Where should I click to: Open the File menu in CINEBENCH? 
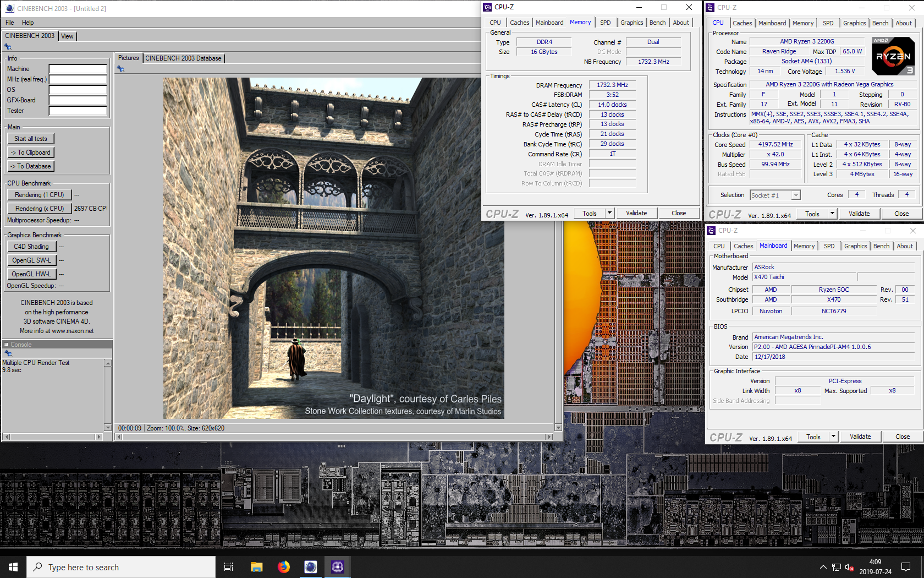coord(10,23)
